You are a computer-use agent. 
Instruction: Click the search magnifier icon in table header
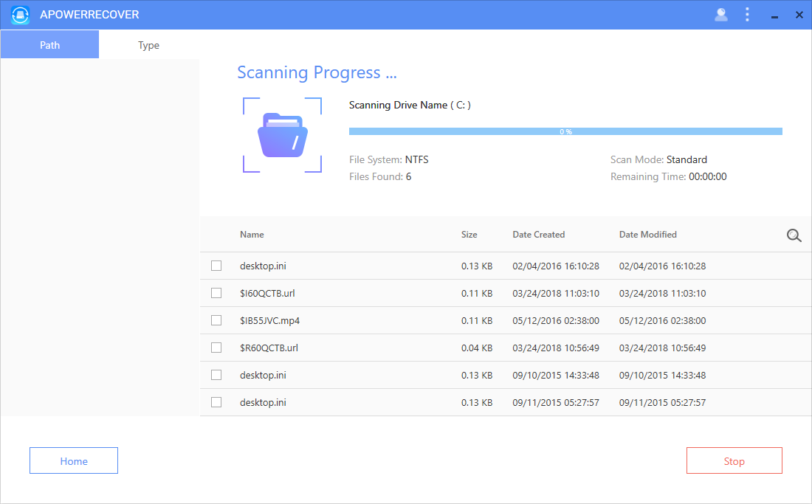point(794,235)
